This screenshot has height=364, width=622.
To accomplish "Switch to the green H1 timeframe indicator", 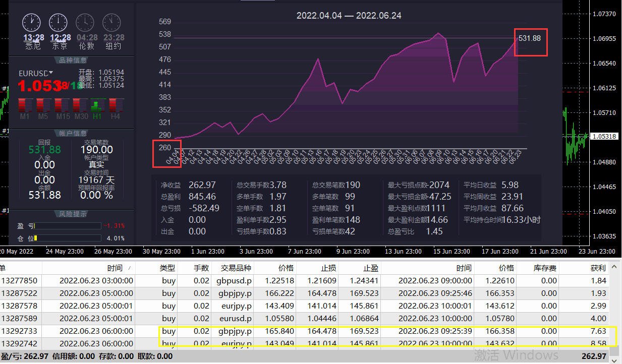I will (97, 105).
